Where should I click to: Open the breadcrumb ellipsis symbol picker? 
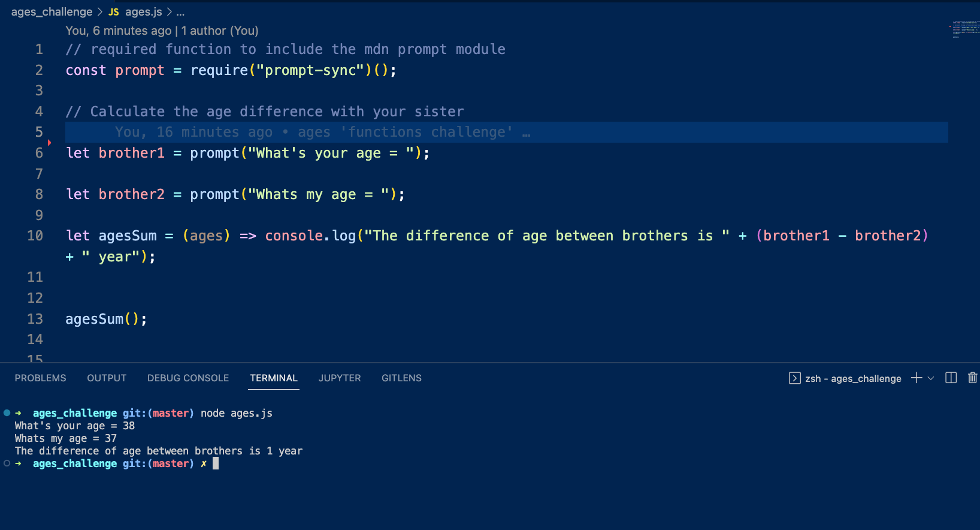[180, 12]
